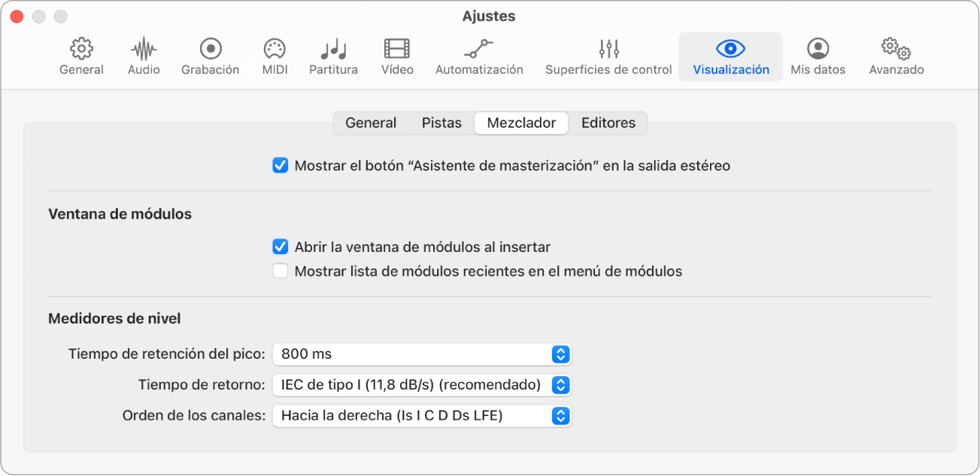The width and height of the screenshot is (980, 476).
Task: Disable Abrir la ventana de módulos al insertar
Action: click(x=281, y=247)
